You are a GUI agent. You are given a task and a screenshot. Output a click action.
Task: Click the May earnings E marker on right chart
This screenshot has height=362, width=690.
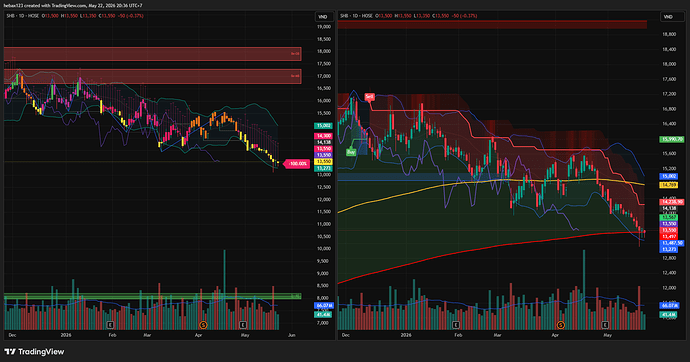pos(605,325)
